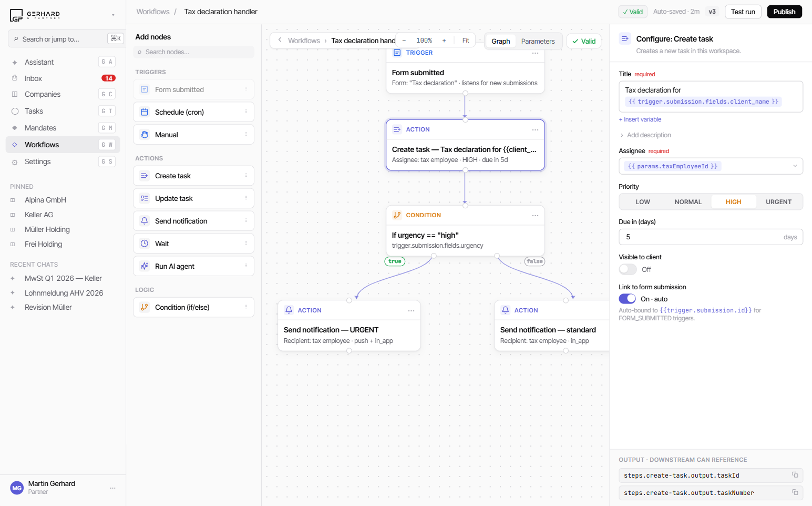812x506 pixels.
Task: Toggle the Visible to client switch
Action: click(628, 269)
